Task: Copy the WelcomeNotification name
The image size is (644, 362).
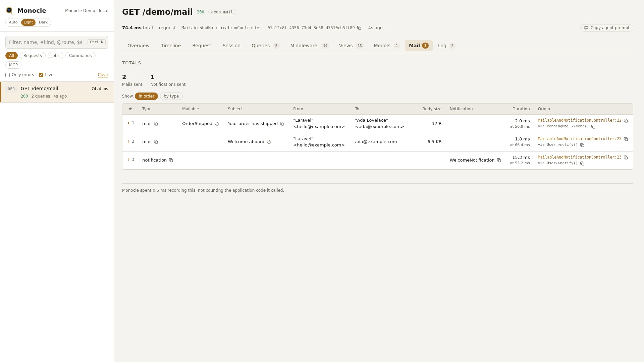Action: (x=499, y=160)
